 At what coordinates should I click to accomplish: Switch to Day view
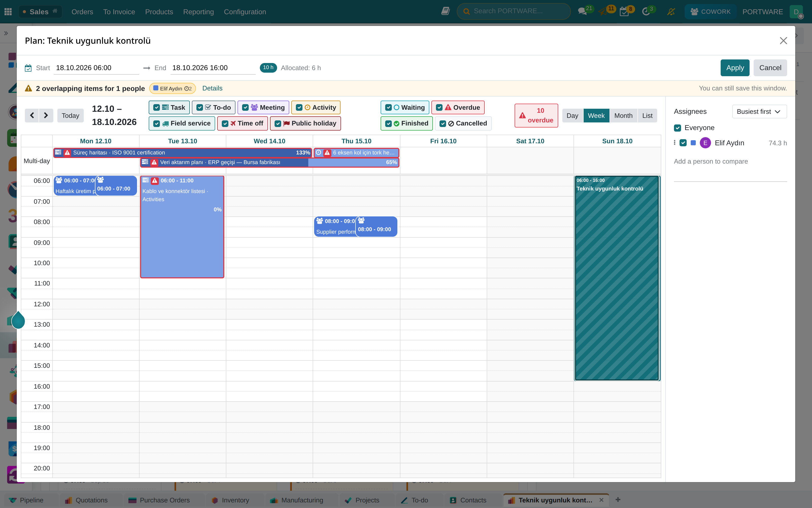click(x=572, y=116)
